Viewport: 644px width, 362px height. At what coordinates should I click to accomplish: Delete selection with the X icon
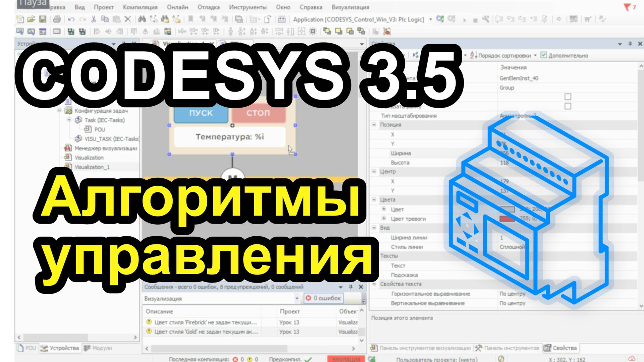click(128, 19)
